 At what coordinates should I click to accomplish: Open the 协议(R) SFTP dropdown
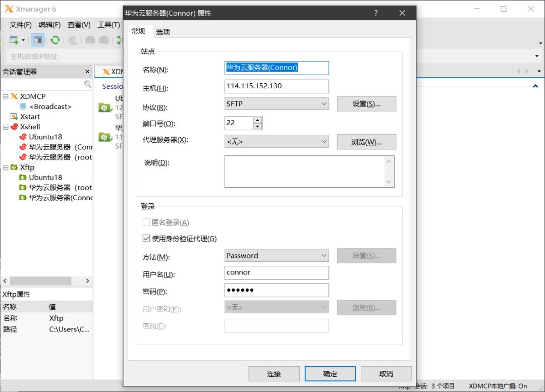coord(277,103)
